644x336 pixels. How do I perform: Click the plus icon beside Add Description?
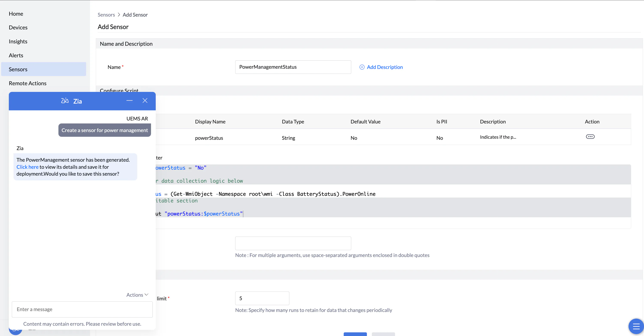pos(362,67)
